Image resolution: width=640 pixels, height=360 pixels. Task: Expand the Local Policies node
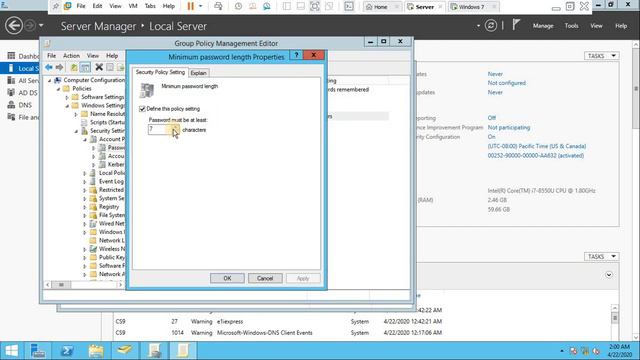click(x=84, y=173)
